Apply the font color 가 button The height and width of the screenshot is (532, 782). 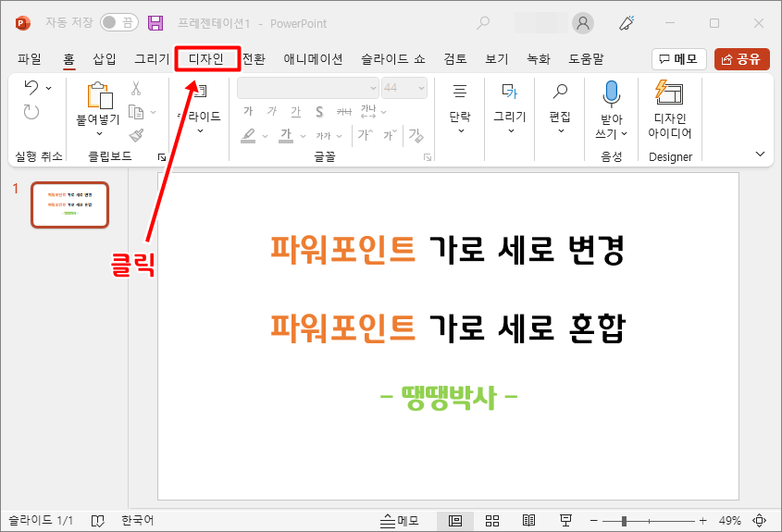click(x=286, y=135)
